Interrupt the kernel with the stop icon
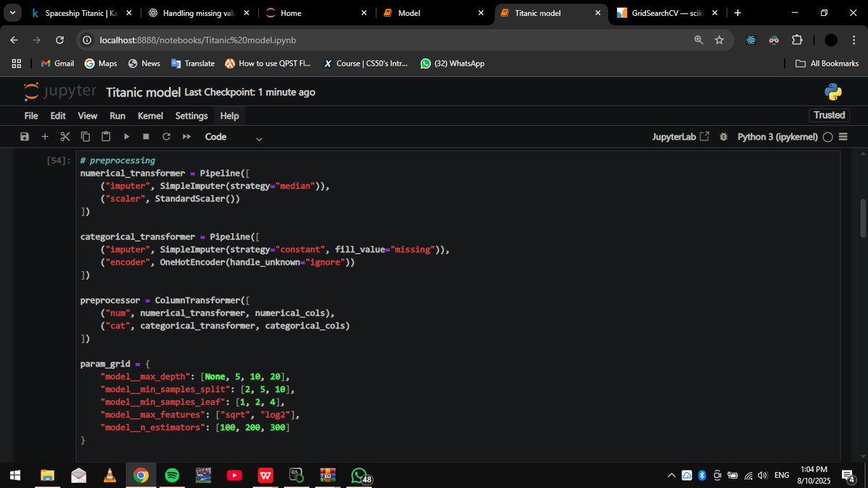868x488 pixels. pos(145,136)
